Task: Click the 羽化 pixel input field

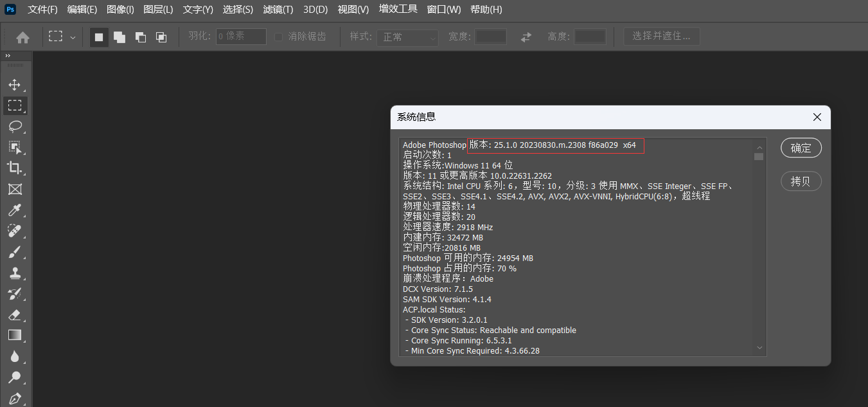Action: coord(241,37)
